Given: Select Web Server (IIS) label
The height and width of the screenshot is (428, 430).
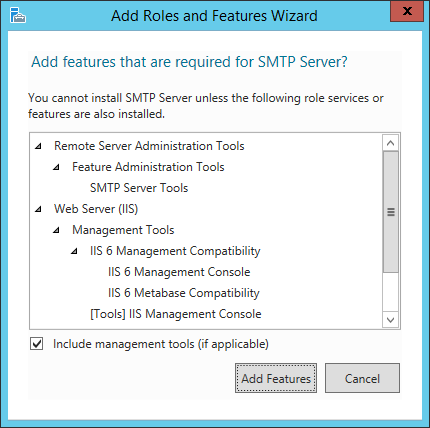Looking at the screenshot, I should [96, 209].
